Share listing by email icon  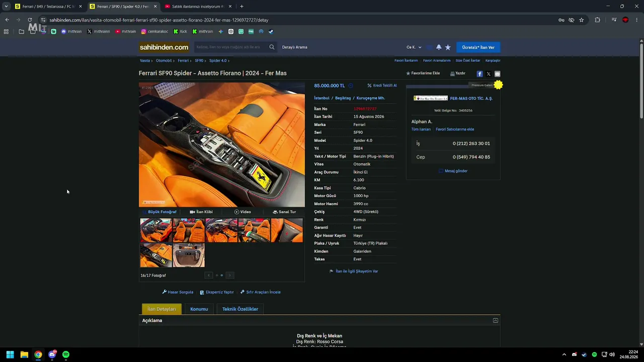[x=498, y=74]
